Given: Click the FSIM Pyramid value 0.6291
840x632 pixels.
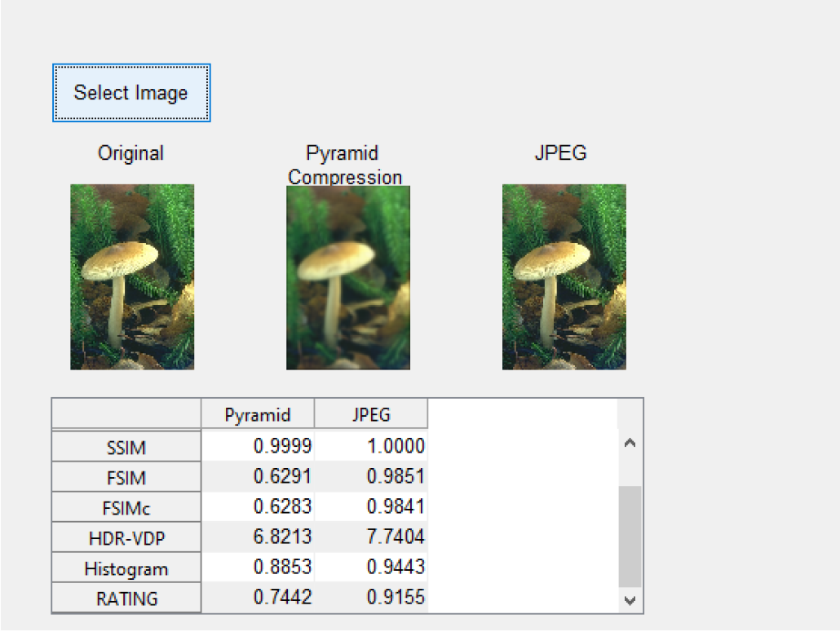Looking at the screenshot, I should (282, 476).
